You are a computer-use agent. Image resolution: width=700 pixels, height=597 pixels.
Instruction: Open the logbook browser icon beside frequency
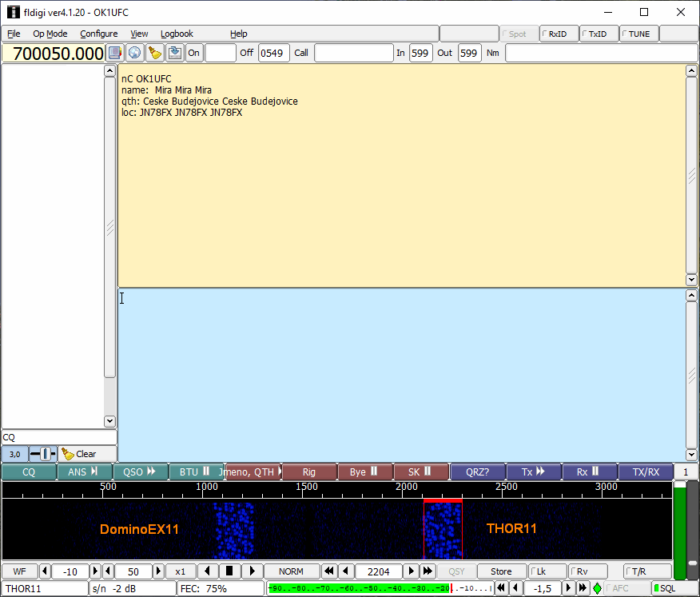pyautogui.click(x=115, y=53)
